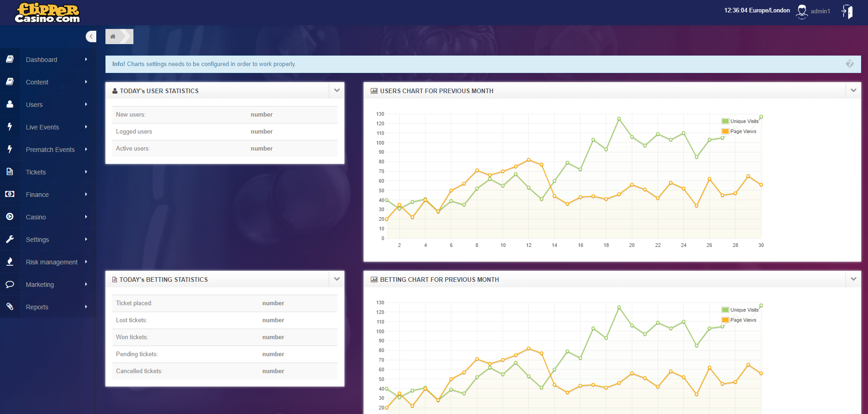Screen dimensions: 868x414
Task: Open the Live Events menu
Action: pyautogui.click(x=42, y=127)
